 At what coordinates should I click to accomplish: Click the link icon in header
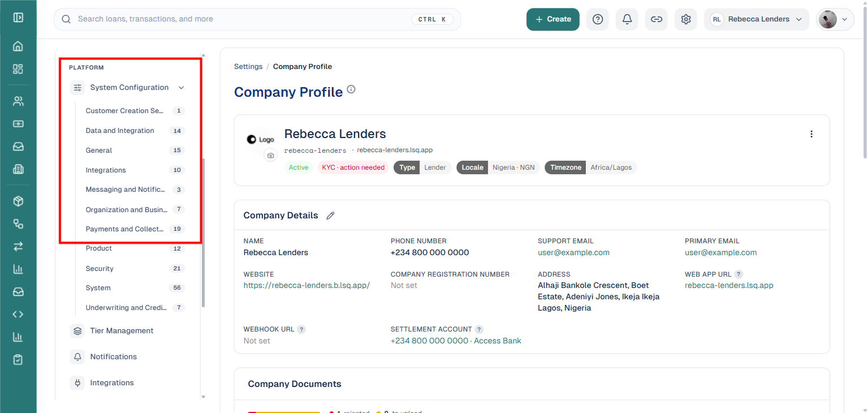[x=657, y=19]
